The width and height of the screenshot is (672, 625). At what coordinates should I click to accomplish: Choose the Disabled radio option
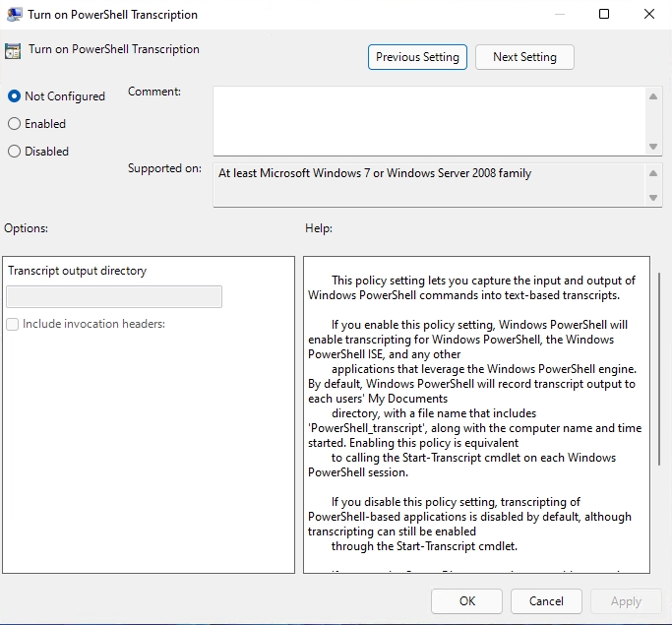pos(14,152)
